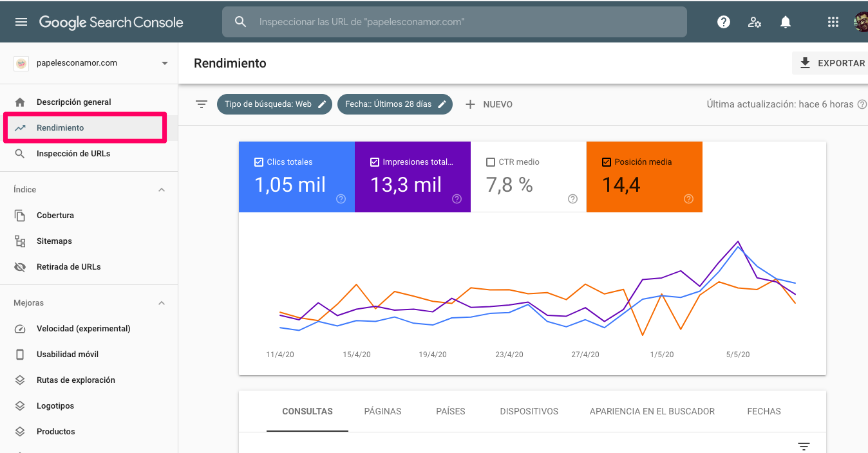The image size is (868, 453).
Task: Check the CTR medio checkbox
Action: pos(491,162)
